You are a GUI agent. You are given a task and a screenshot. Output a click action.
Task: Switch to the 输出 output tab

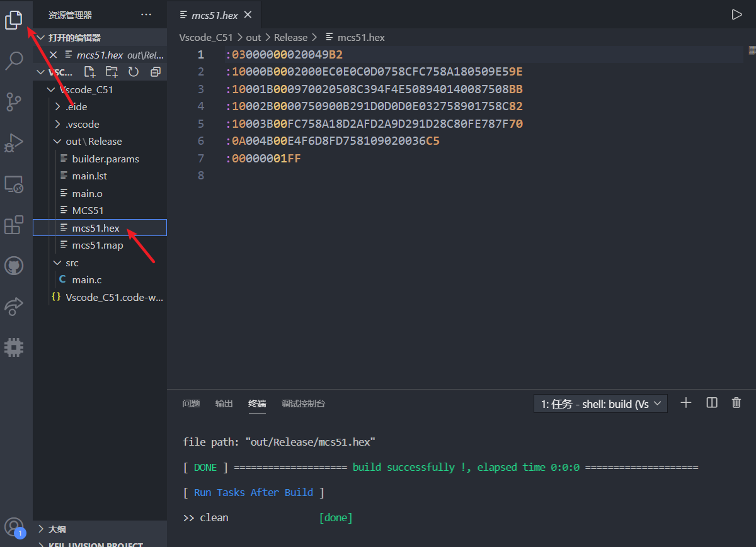click(x=224, y=403)
